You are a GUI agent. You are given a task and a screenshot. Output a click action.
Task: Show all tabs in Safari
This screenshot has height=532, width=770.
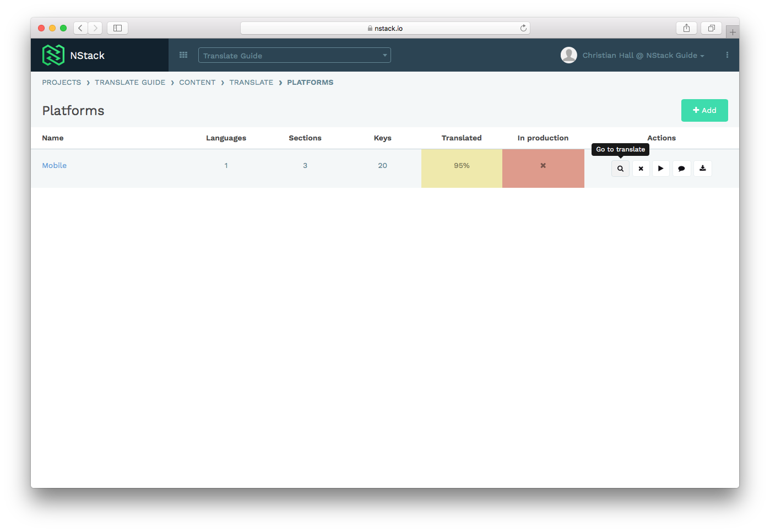711,28
